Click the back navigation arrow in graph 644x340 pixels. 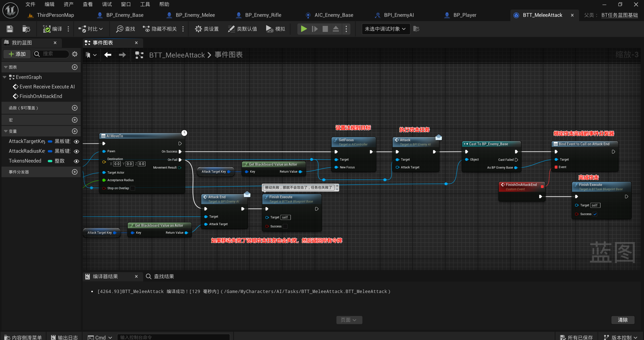click(x=108, y=55)
